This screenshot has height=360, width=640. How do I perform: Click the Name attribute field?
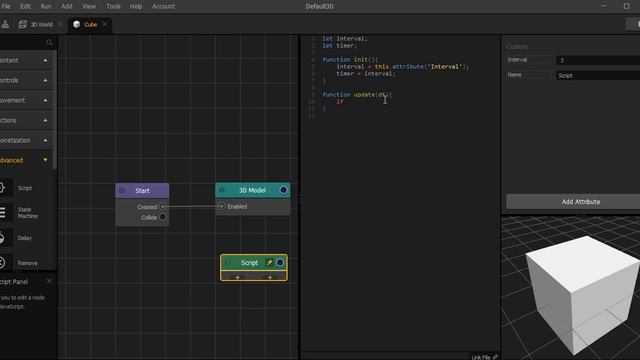coord(598,76)
